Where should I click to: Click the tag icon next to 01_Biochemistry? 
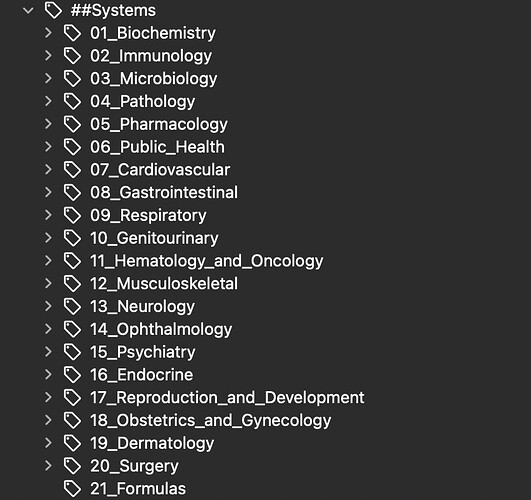tap(72, 33)
